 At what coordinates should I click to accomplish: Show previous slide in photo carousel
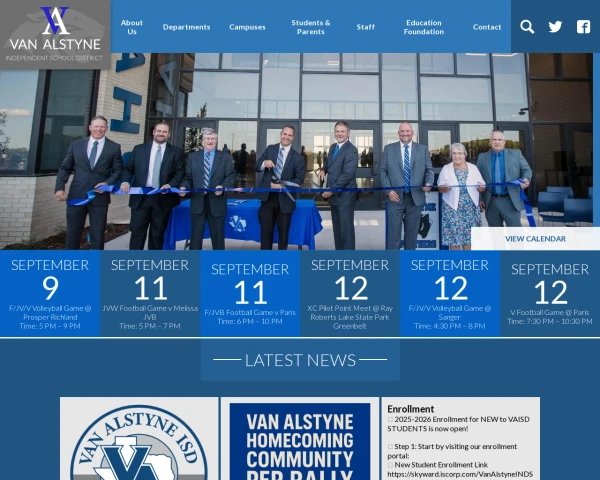(x=4, y=152)
